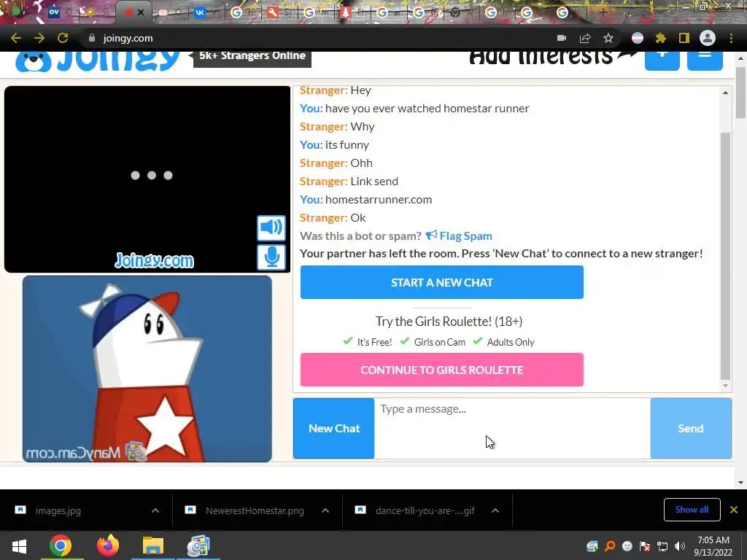The height and width of the screenshot is (560, 747).
Task: Close the downloads bar
Action: (x=734, y=510)
